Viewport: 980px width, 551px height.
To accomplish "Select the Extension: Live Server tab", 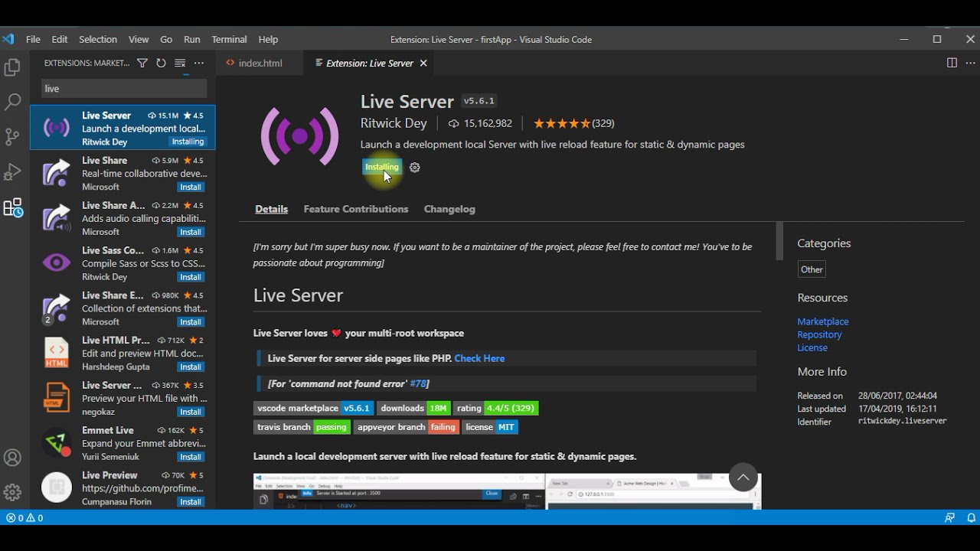I will click(x=370, y=64).
